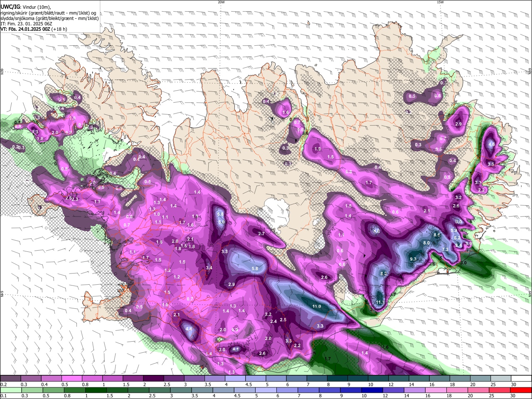Click the '3.2' value in the east
The width and height of the screenshot is (532, 399).
458,197
